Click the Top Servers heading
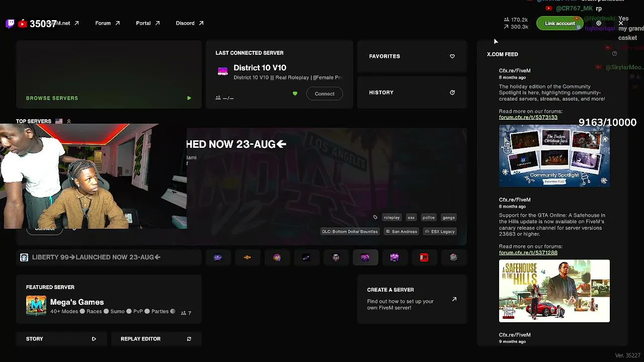Viewport: 644px width, 362px height. coord(34,121)
